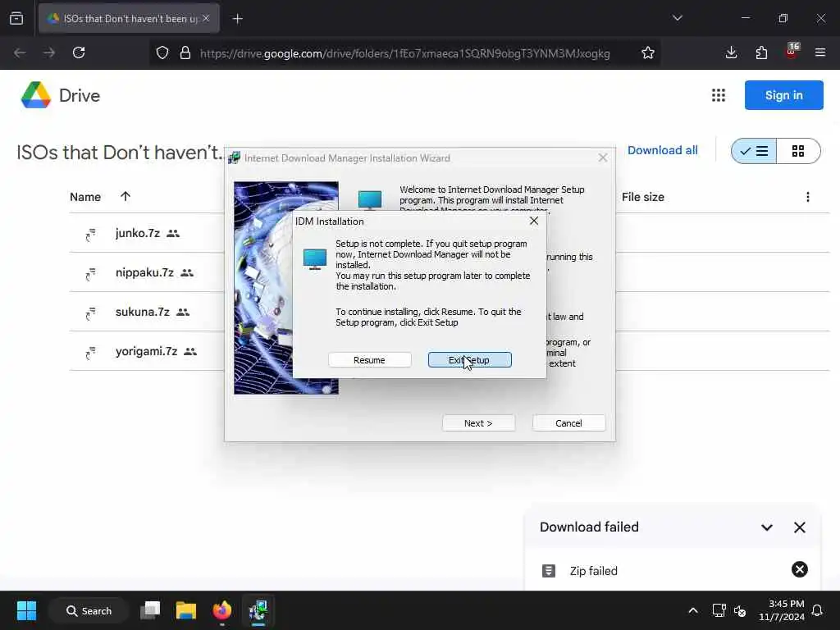This screenshot has height=630, width=840.
Task: Collapse the Download failed panel
Action: coord(767,527)
